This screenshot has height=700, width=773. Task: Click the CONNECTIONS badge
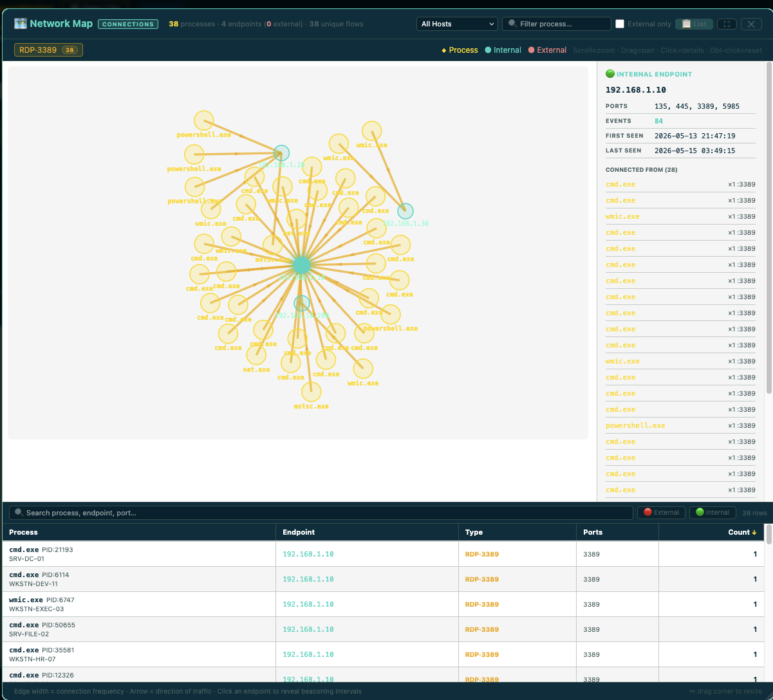[128, 24]
